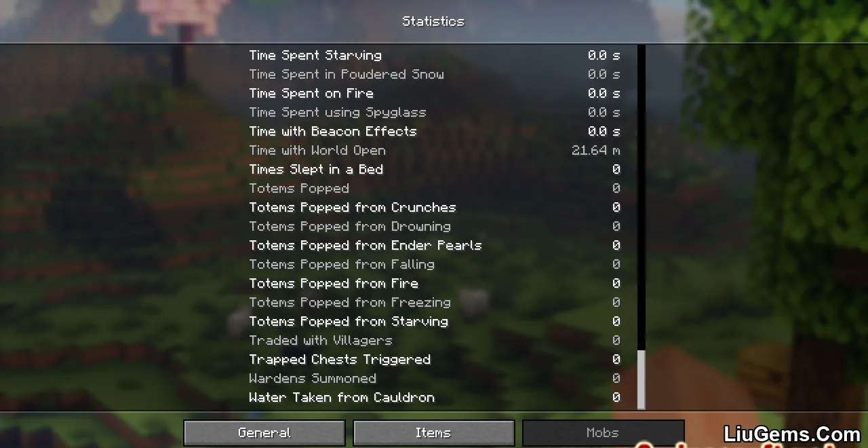Click Totems Popped from Ender Pearls entry

(434, 245)
